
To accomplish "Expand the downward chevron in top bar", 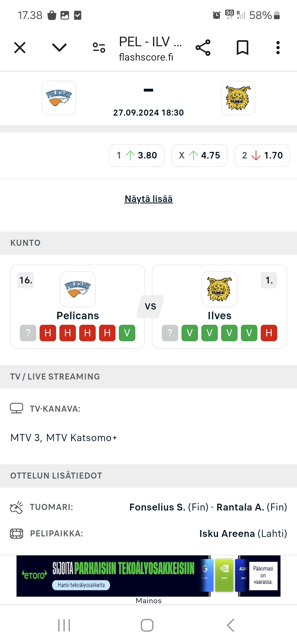I will coord(59,48).
